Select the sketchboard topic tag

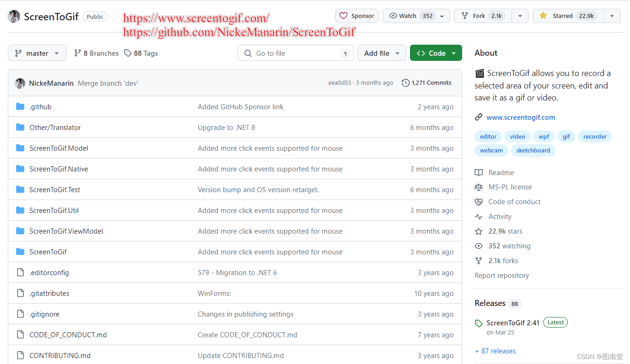tap(533, 150)
